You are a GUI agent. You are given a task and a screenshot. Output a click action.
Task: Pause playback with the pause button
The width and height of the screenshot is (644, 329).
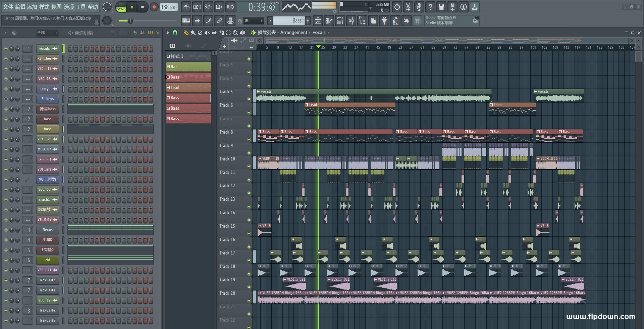coord(132,7)
